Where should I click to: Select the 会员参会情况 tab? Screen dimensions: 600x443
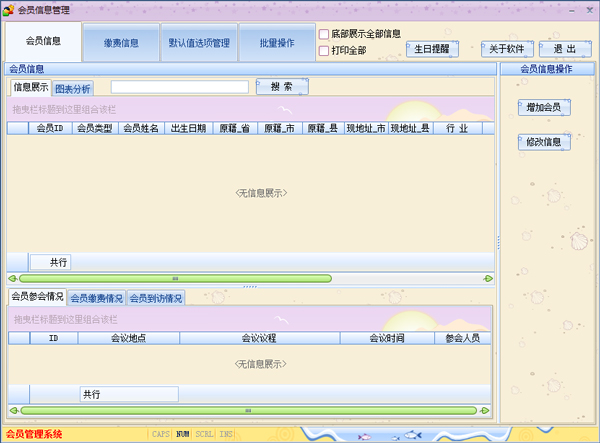tap(37, 296)
